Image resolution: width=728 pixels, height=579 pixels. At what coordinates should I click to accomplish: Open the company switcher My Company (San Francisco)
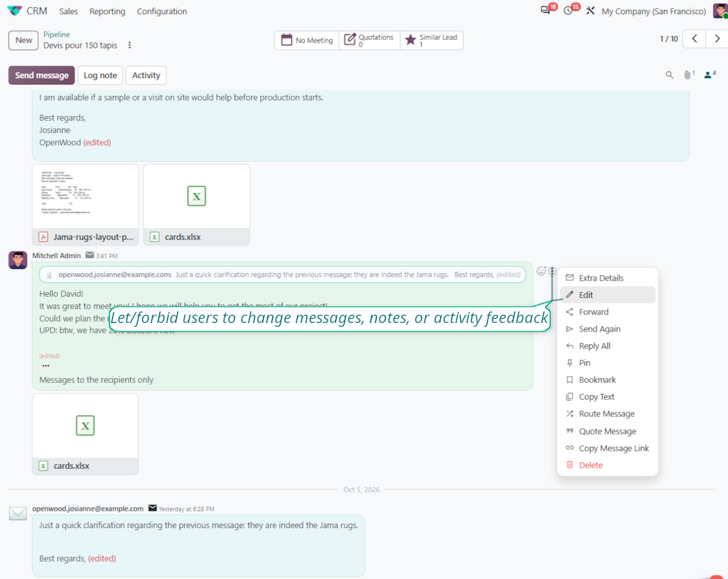point(653,11)
